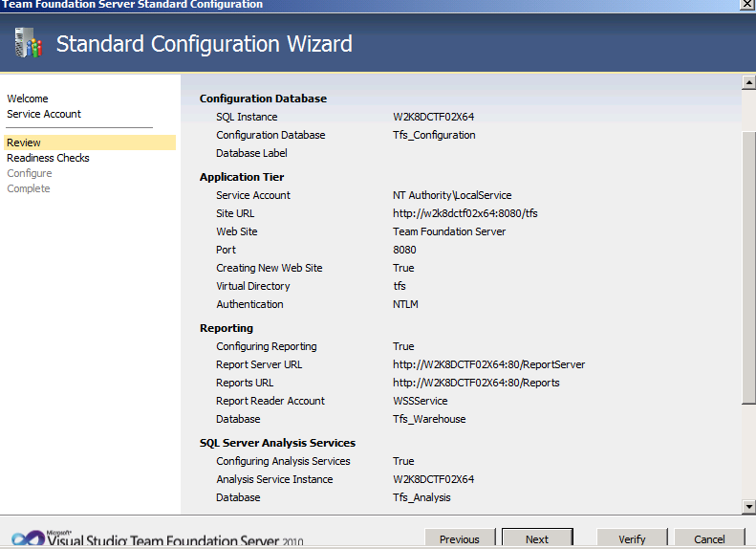Click the Report Server URL value

(x=488, y=364)
